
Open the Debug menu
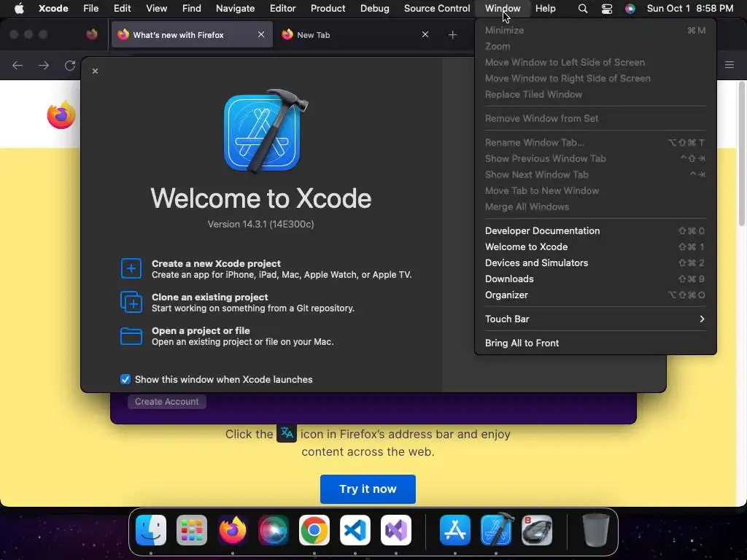pyautogui.click(x=374, y=9)
